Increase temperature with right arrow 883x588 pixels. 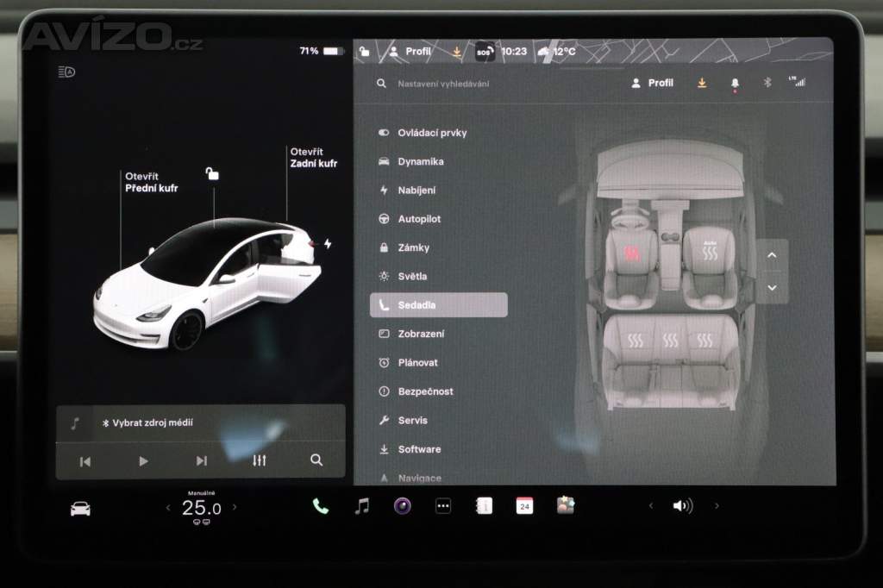(x=235, y=508)
